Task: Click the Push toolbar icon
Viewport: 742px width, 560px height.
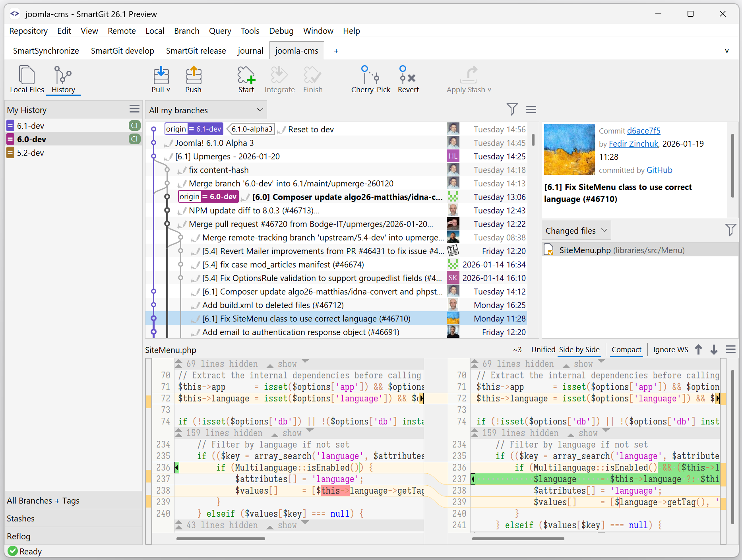Action: tap(193, 76)
